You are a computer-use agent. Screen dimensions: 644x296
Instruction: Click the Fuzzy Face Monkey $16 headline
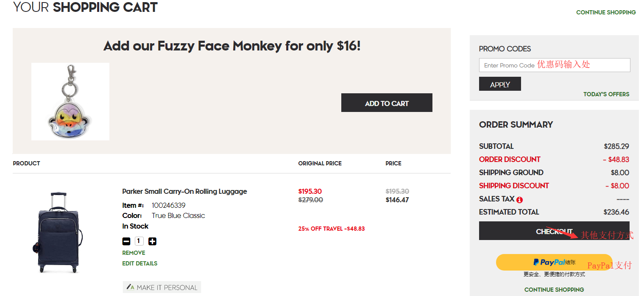232,46
